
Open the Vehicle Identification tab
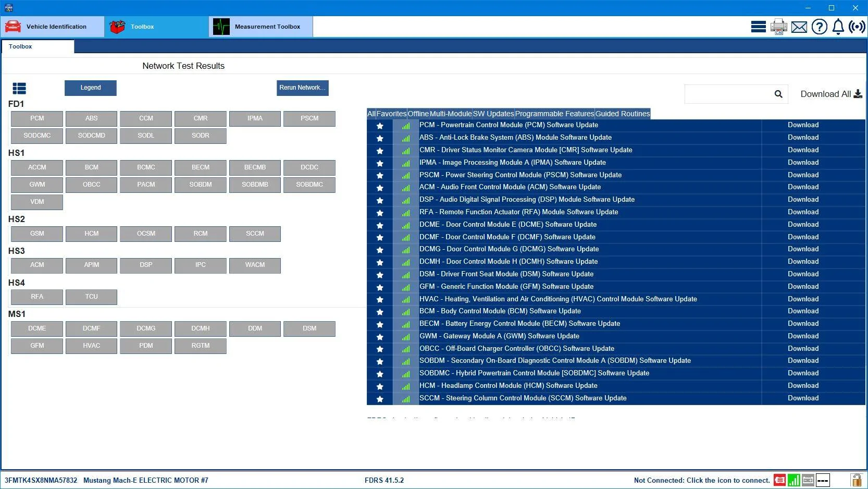tap(53, 27)
